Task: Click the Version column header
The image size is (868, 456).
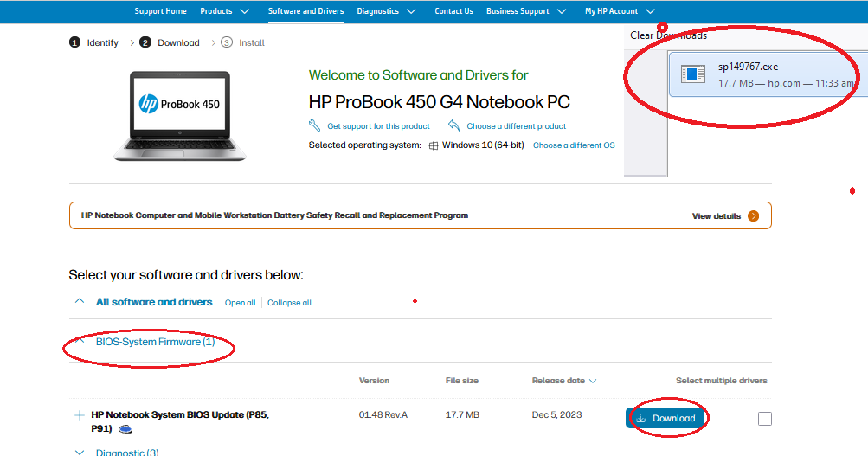Action: (374, 381)
